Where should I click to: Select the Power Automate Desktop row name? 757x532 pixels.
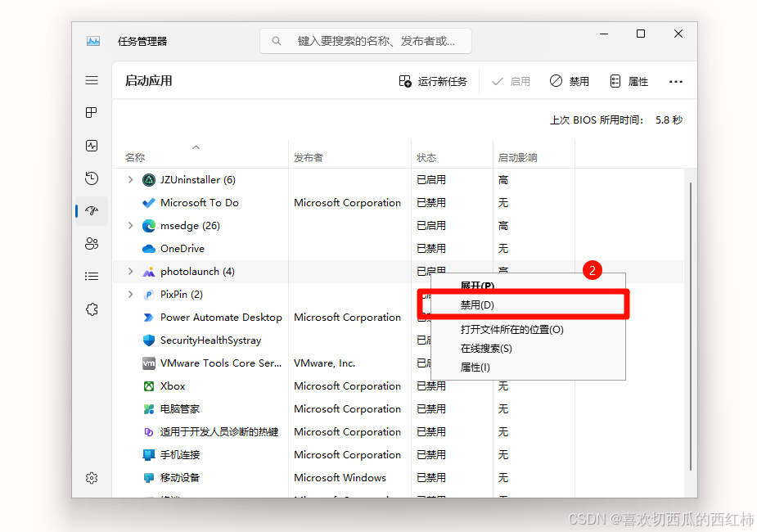pos(221,318)
